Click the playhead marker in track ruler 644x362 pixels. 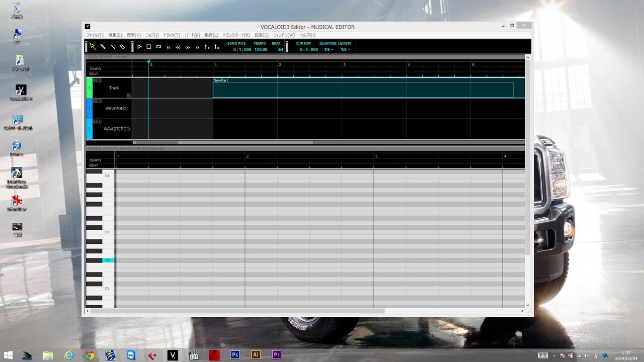point(149,62)
